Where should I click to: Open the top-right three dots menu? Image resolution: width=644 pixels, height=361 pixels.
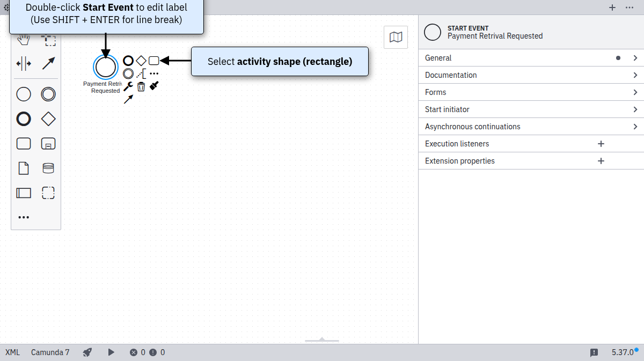coord(630,8)
